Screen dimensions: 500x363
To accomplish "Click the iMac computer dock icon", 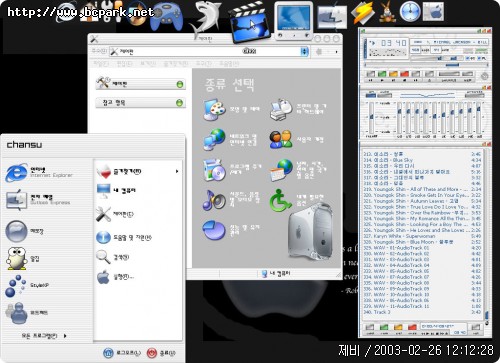I will (293, 20).
